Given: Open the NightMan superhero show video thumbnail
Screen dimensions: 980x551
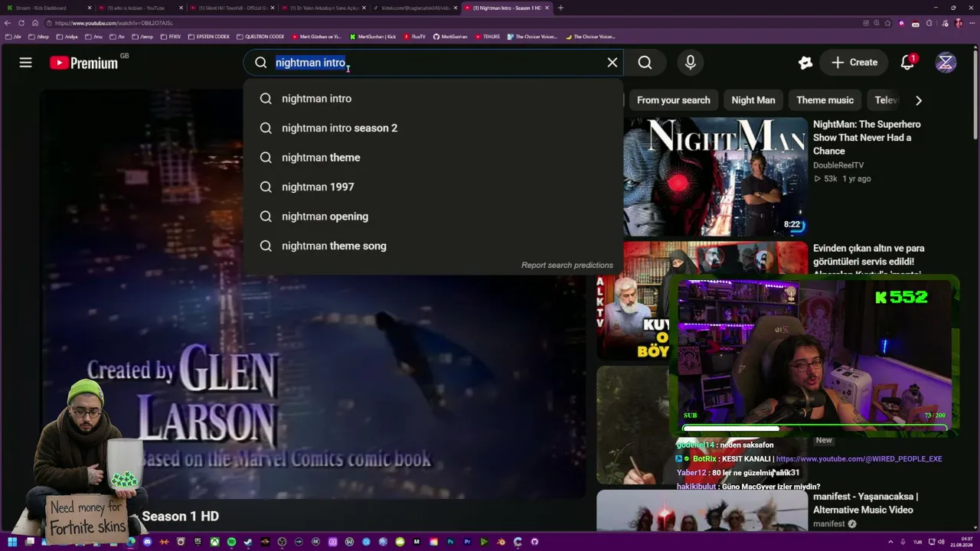Looking at the screenshot, I should click(715, 177).
